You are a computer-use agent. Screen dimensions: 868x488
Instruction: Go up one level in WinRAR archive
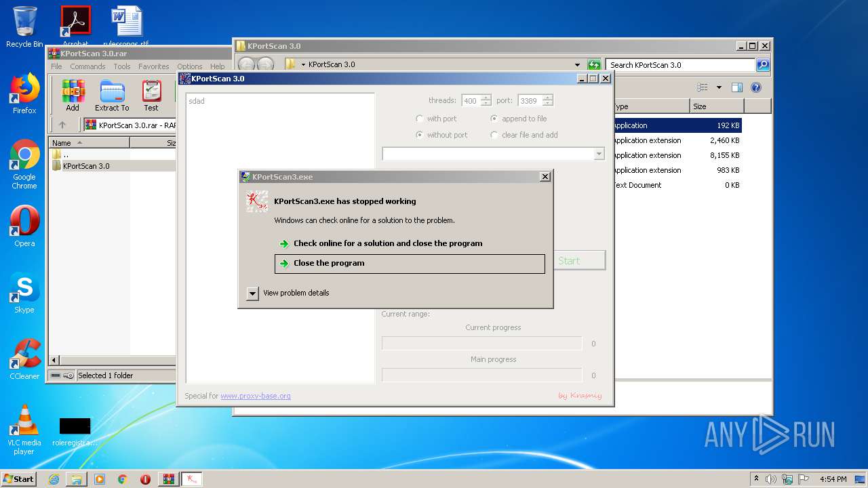click(62, 125)
